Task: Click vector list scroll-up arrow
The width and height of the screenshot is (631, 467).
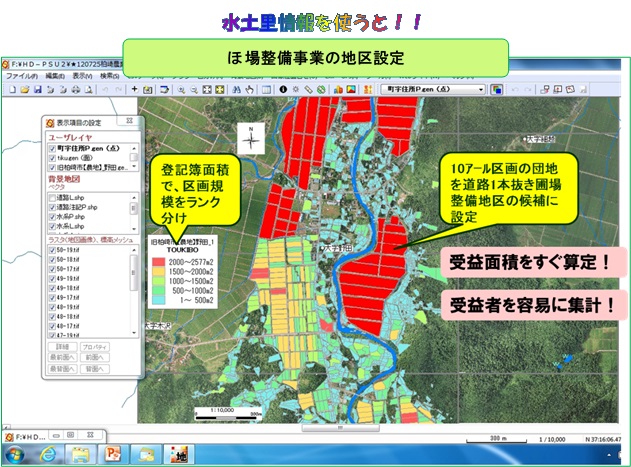Action: tap(134, 198)
